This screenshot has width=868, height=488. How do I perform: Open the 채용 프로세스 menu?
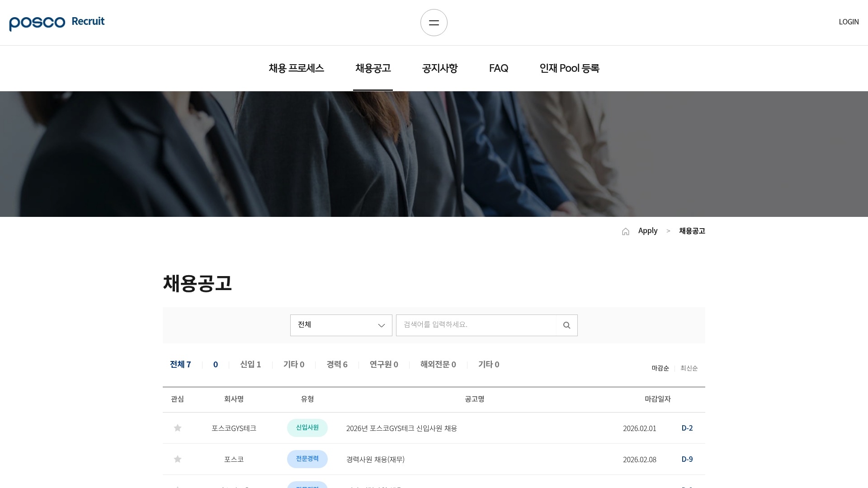[x=296, y=68]
